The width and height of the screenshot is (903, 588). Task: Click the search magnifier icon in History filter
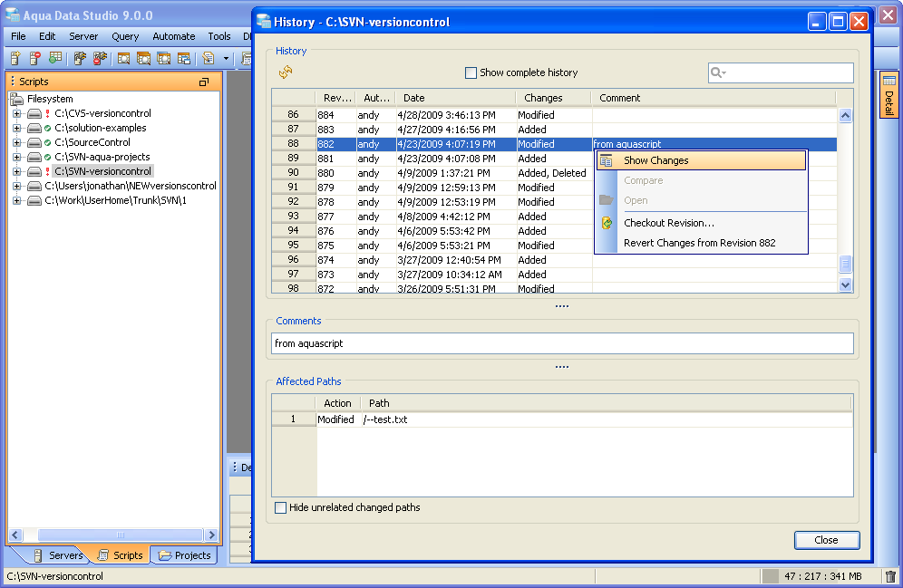(x=717, y=72)
